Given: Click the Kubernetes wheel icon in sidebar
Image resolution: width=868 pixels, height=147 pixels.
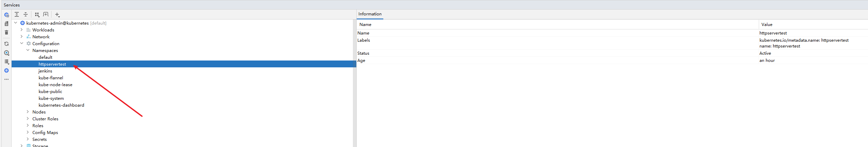Looking at the screenshot, I should click(6, 70).
